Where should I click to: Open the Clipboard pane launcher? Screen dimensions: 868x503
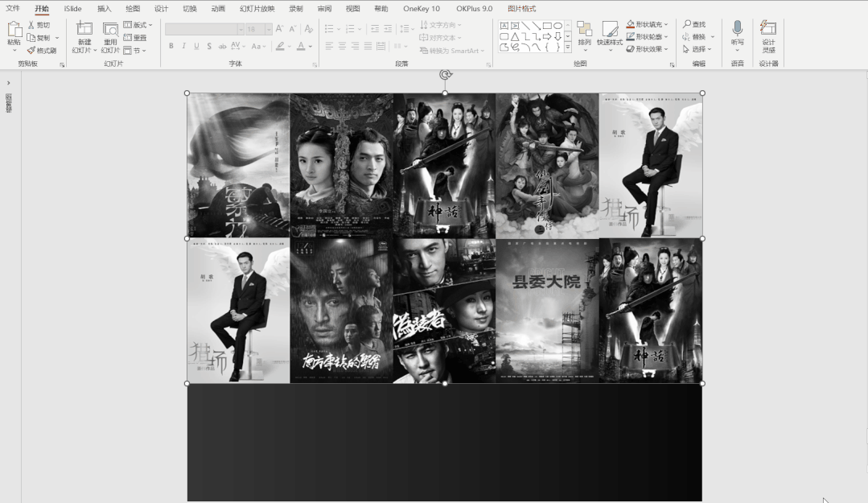pos(62,65)
